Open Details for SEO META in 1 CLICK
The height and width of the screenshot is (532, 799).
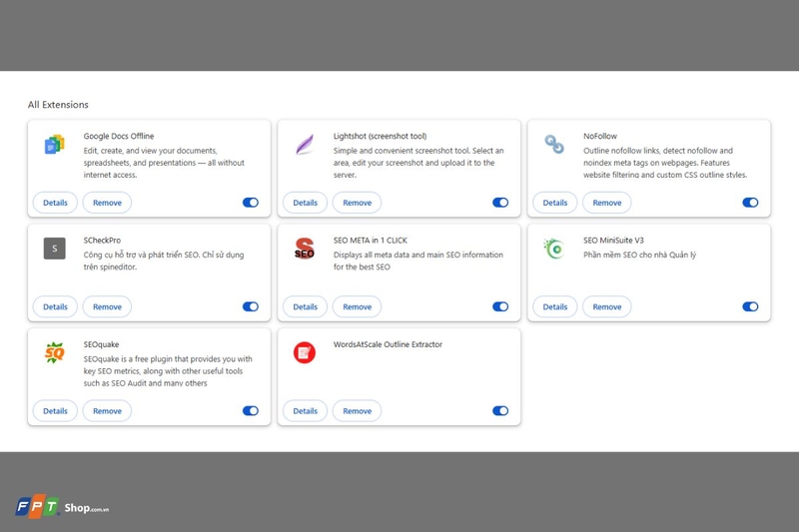pyautogui.click(x=305, y=306)
